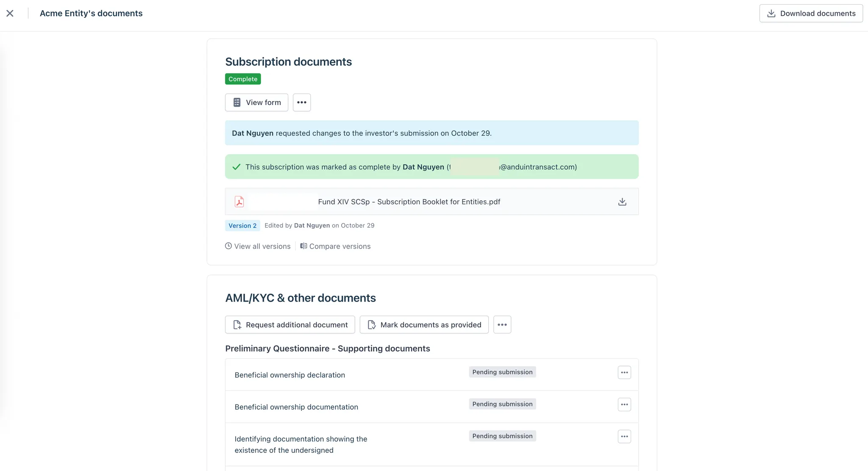The height and width of the screenshot is (471, 868).
Task: Open the Subscription Booklet for Entities.pdf file
Action: pyautogui.click(x=409, y=202)
